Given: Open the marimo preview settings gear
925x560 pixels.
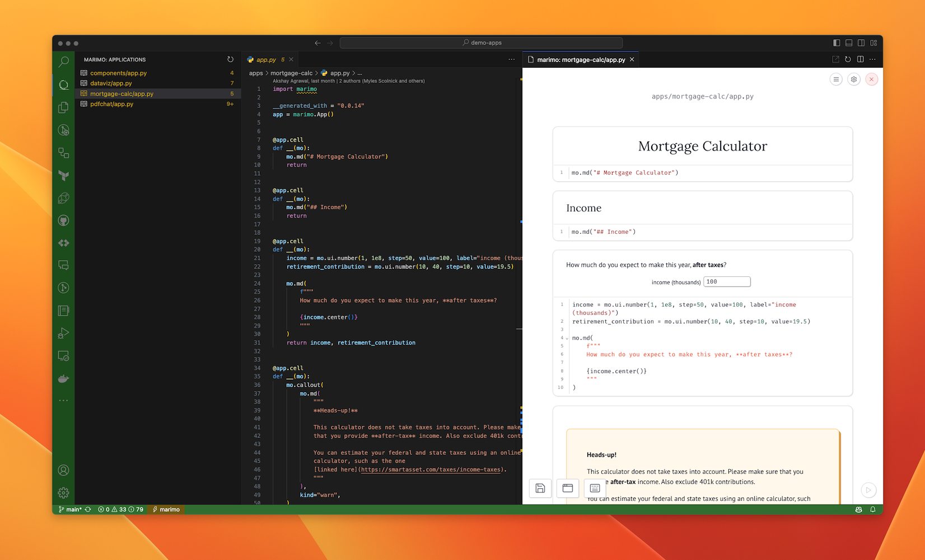Looking at the screenshot, I should [x=853, y=79].
